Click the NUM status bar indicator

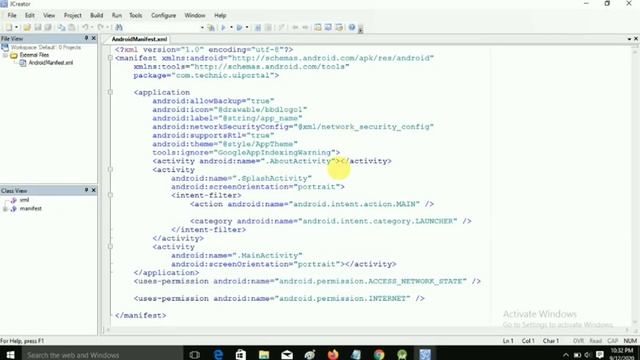[630, 341]
